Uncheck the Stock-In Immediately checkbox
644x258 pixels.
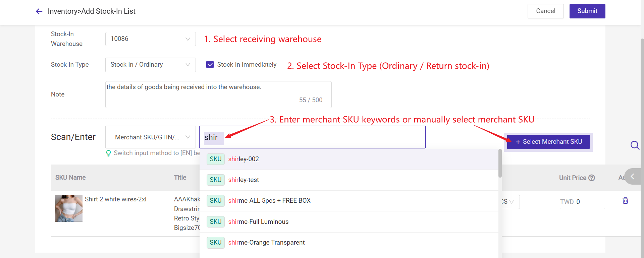point(210,65)
